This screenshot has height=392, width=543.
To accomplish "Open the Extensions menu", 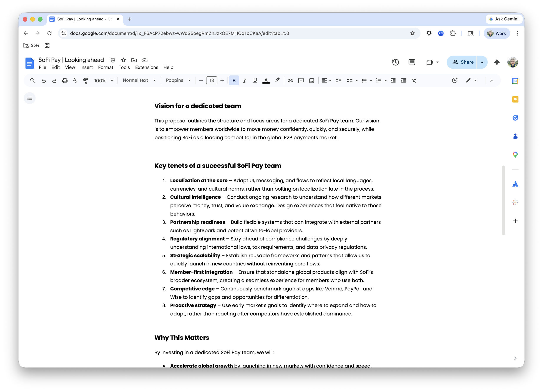I will pyautogui.click(x=147, y=68).
